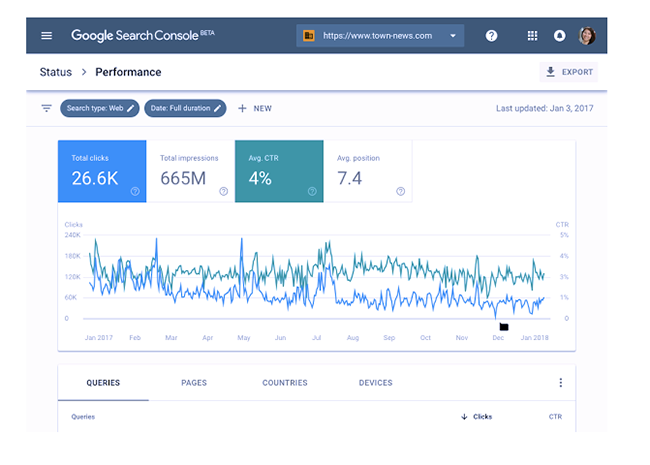Open the table three-dot options menu

(560, 383)
